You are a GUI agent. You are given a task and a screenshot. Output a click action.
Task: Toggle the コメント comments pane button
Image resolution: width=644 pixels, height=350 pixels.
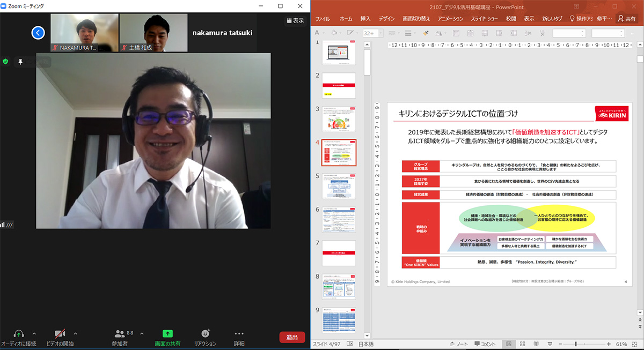485,344
